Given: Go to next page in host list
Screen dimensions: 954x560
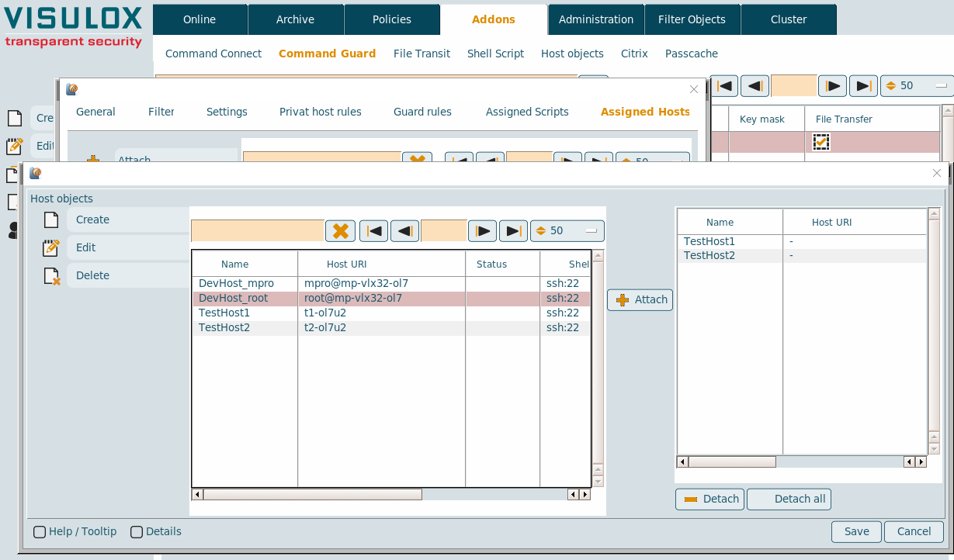Looking at the screenshot, I should pos(482,231).
